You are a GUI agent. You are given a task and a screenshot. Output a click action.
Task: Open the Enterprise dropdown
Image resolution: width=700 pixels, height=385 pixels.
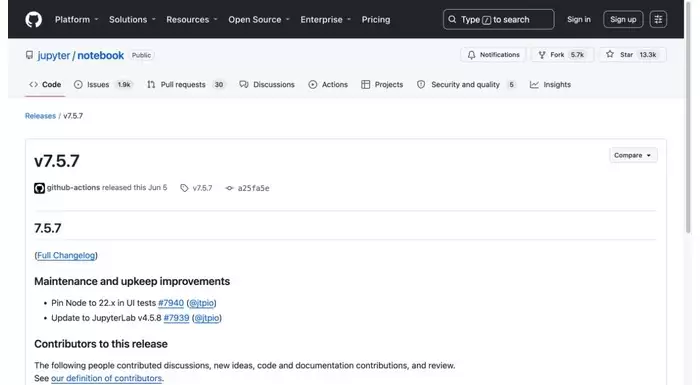[x=325, y=20]
